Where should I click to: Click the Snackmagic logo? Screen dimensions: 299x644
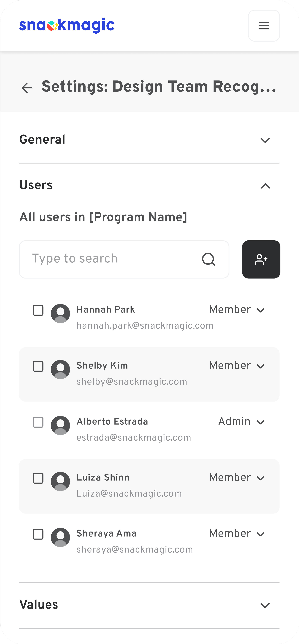(x=67, y=26)
